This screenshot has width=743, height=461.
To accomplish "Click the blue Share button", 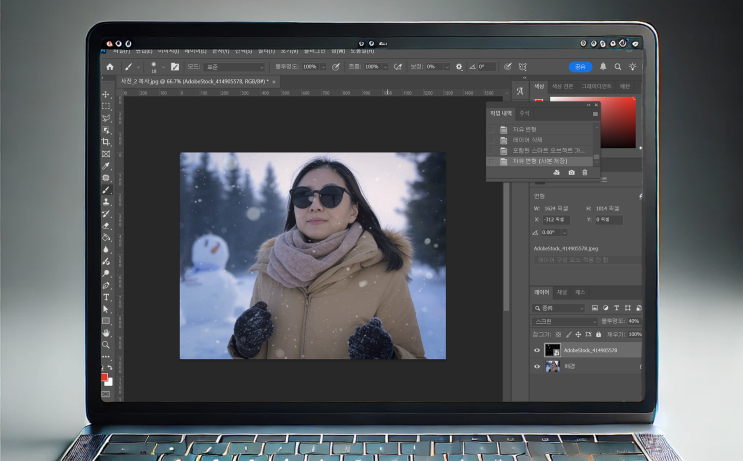I will pos(581,67).
